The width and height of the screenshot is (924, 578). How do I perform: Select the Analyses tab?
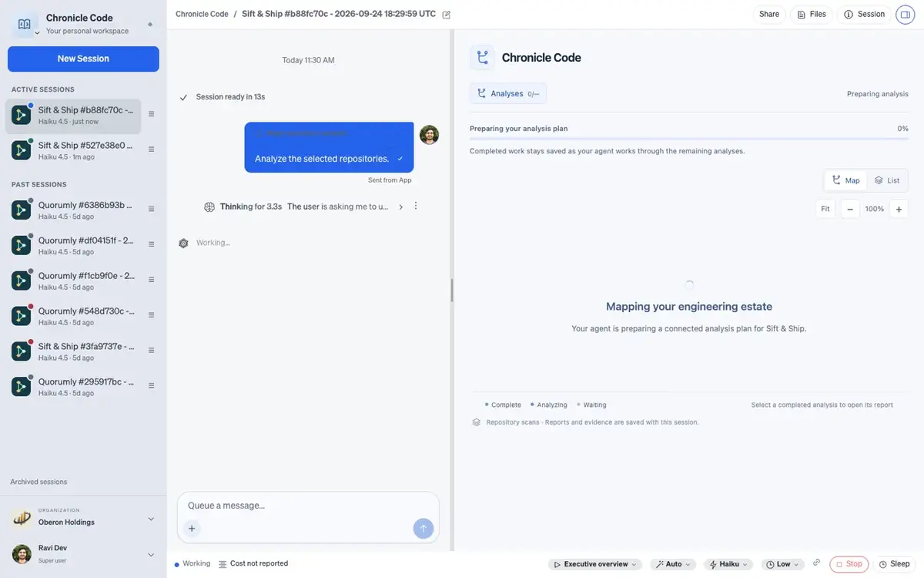coord(508,93)
